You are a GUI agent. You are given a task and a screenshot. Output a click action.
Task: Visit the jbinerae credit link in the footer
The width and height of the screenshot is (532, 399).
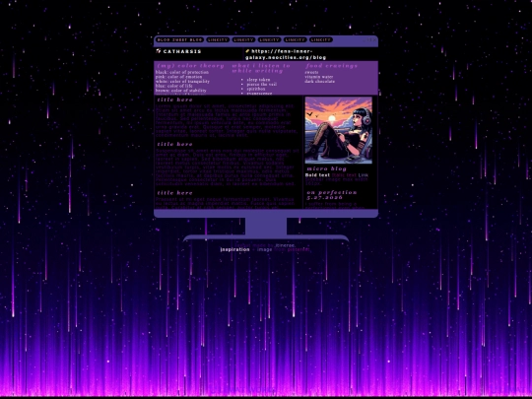click(x=285, y=245)
